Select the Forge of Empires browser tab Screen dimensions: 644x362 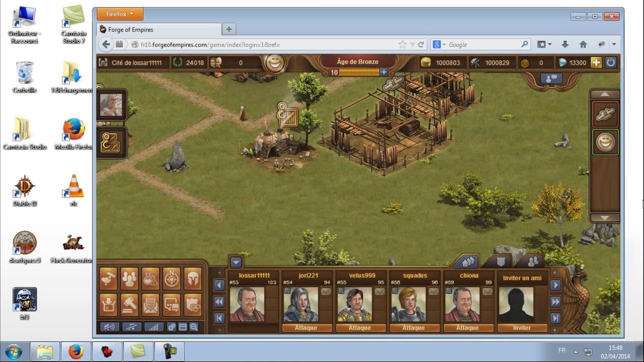click(x=158, y=29)
